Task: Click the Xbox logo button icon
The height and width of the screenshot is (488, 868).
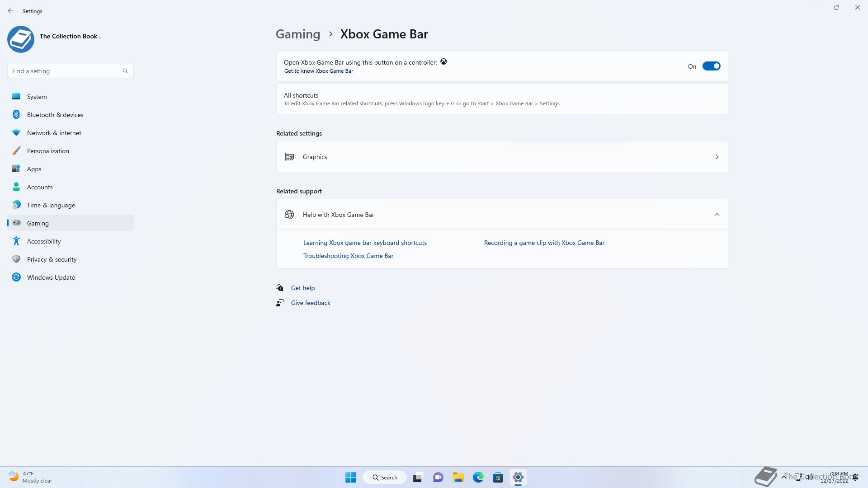Action: pos(443,62)
